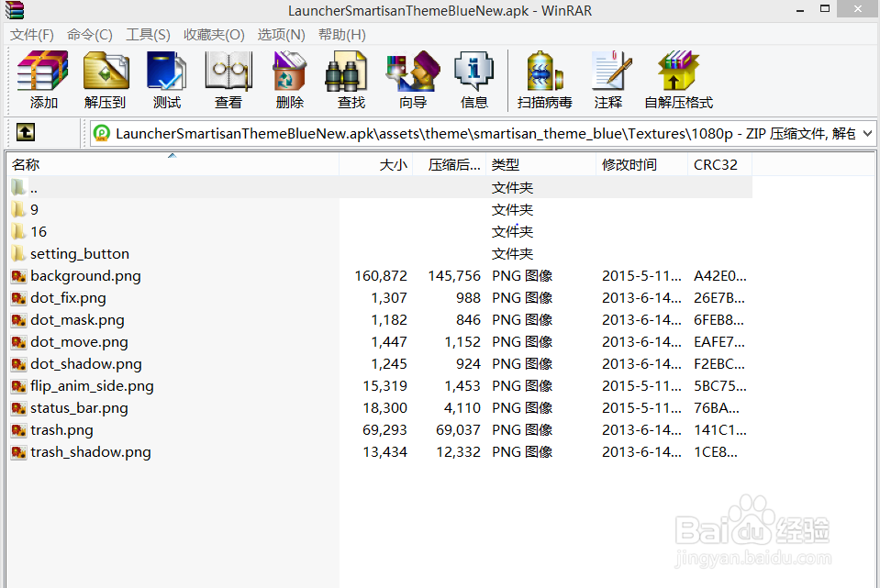Click the WinRAR title bar app icon

[14, 9]
